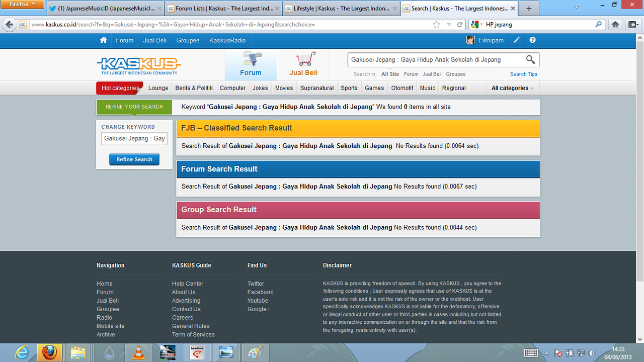Screen dimensions: 644x362
Task: Open the Otomotif category
Action: (x=402, y=88)
